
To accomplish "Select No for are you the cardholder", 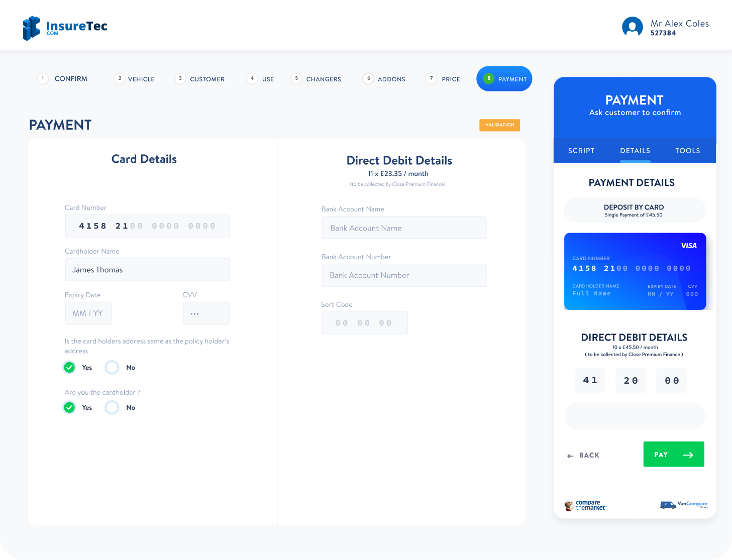I will point(112,408).
